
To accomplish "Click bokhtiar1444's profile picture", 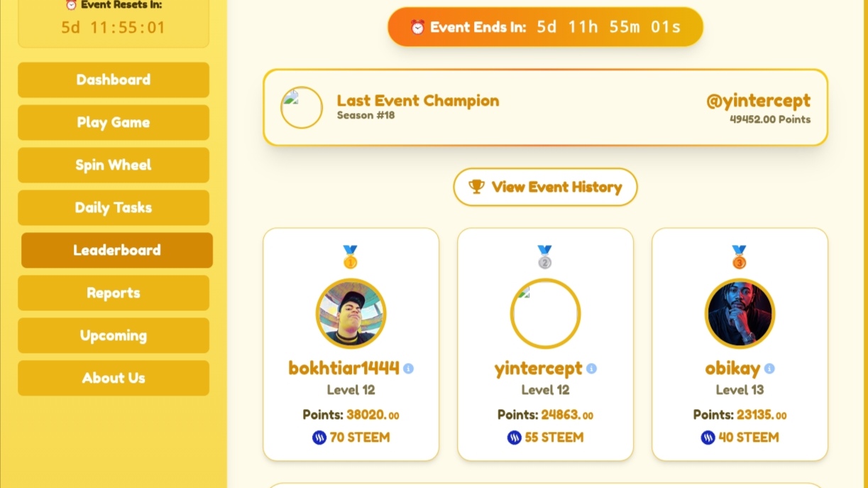I will coord(351,313).
